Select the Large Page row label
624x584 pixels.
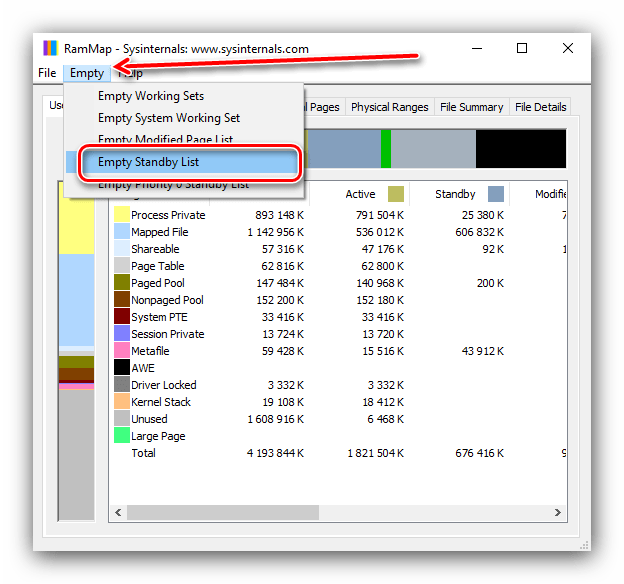click(x=158, y=436)
